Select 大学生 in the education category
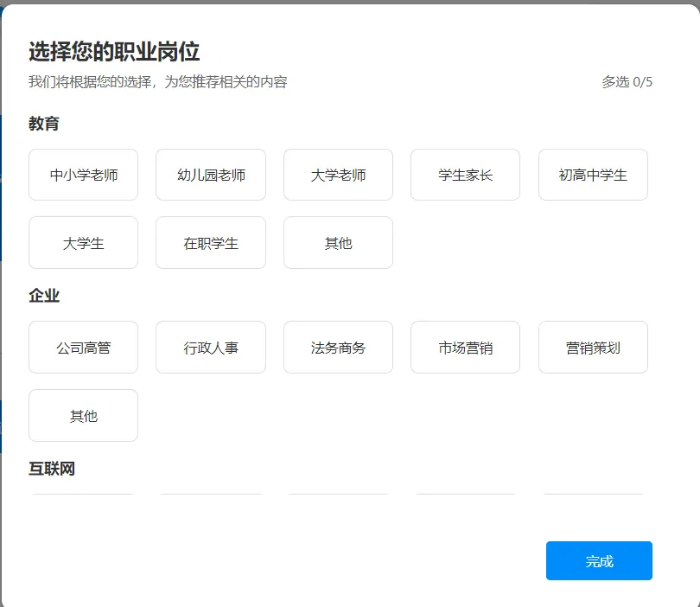700x607 pixels. 83,242
